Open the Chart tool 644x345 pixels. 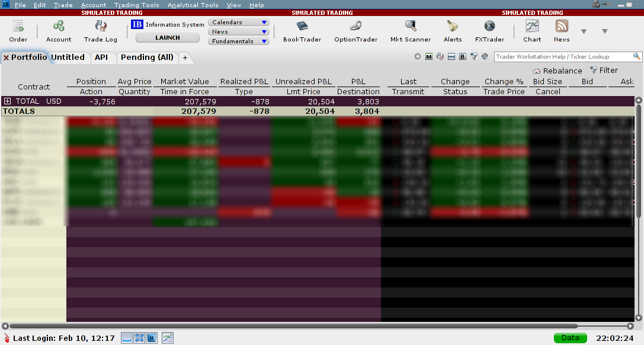(x=532, y=31)
